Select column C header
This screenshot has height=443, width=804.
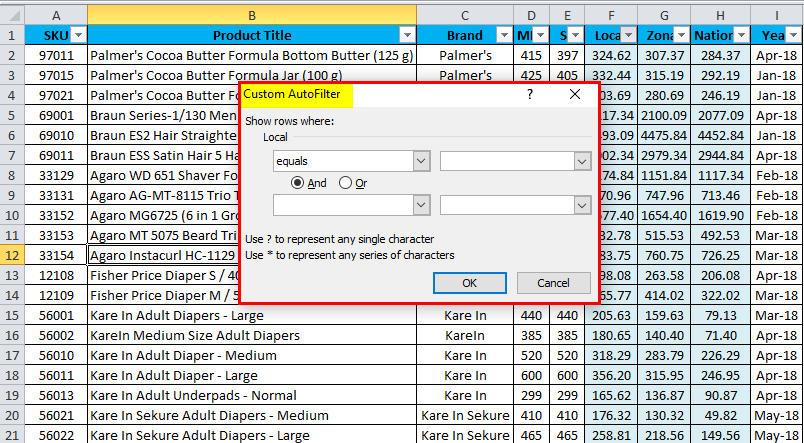tap(465, 16)
